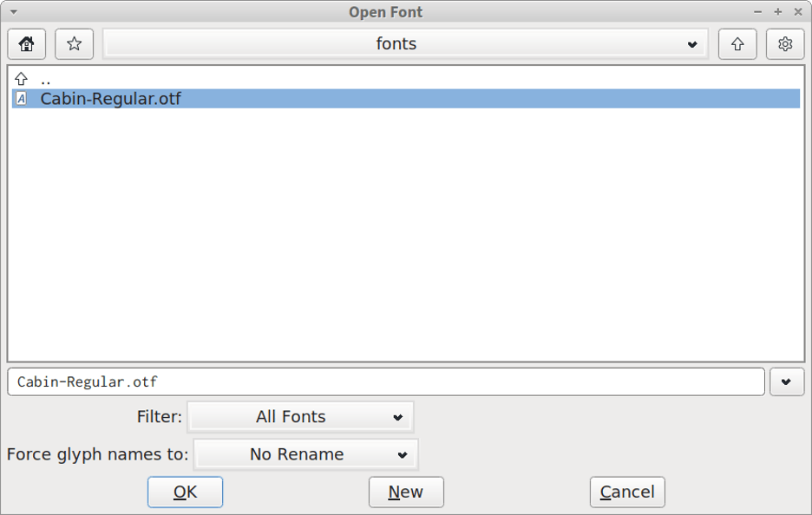Select Cabin-Regular.otf in the file list
Viewport: 812px width, 515px height.
[x=111, y=99]
